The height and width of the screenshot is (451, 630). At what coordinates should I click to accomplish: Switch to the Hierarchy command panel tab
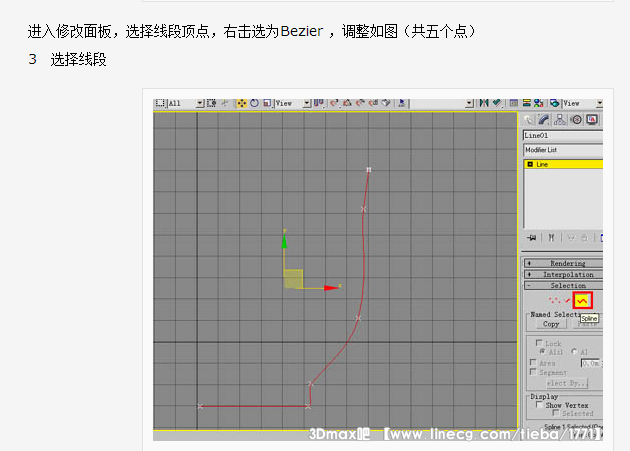pyautogui.click(x=560, y=120)
